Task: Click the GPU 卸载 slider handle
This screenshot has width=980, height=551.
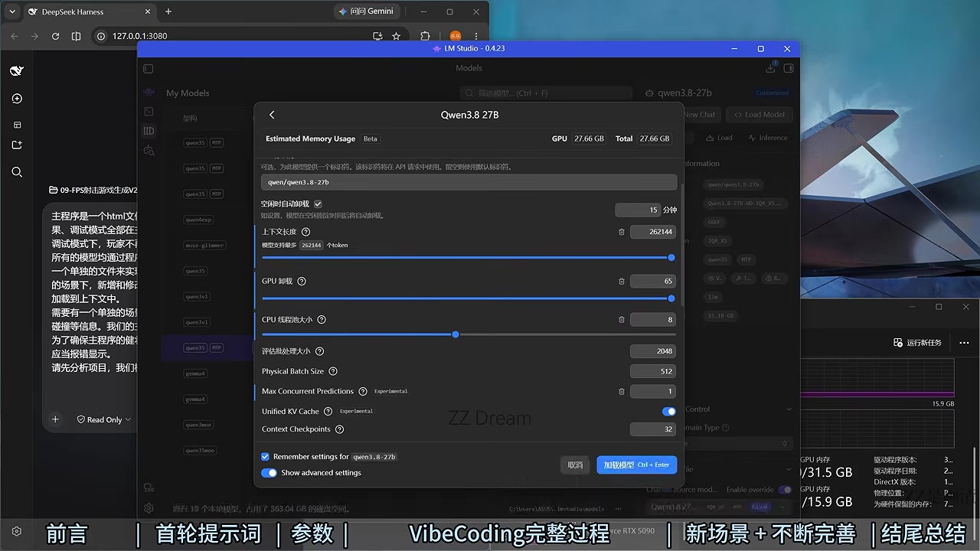Action: [x=671, y=298]
